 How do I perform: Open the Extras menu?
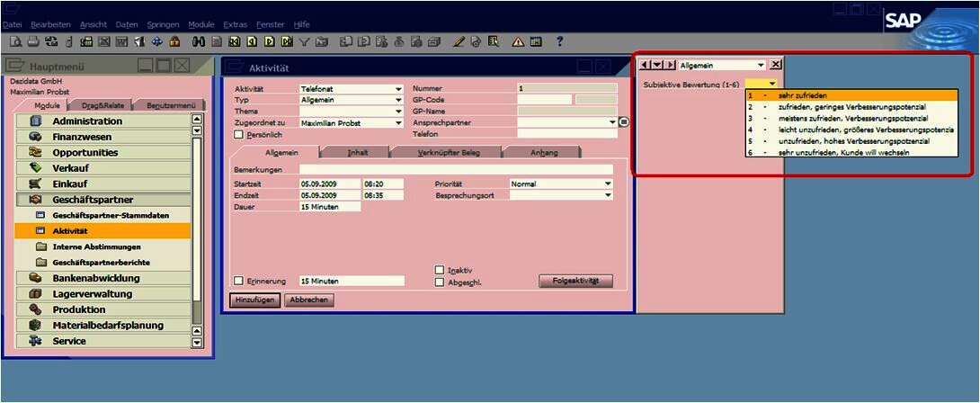235,24
